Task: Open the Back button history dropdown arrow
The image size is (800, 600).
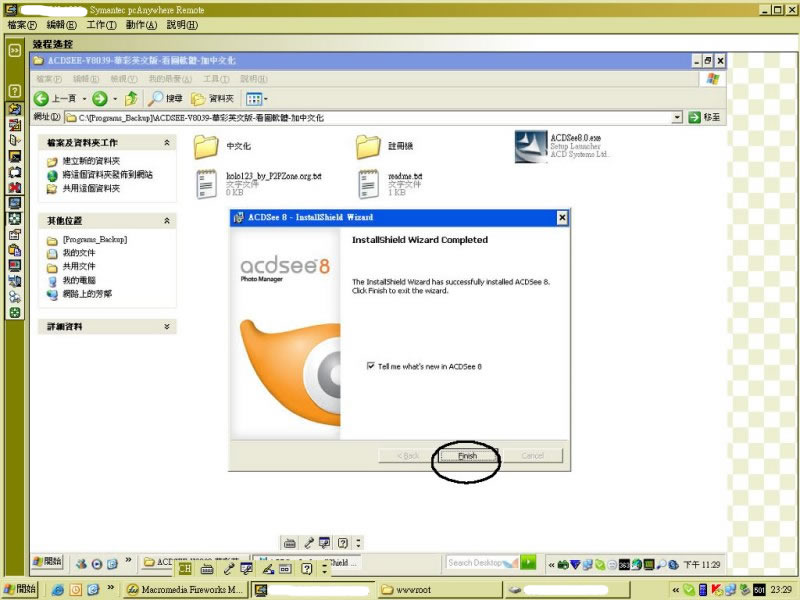Action: tap(84, 99)
